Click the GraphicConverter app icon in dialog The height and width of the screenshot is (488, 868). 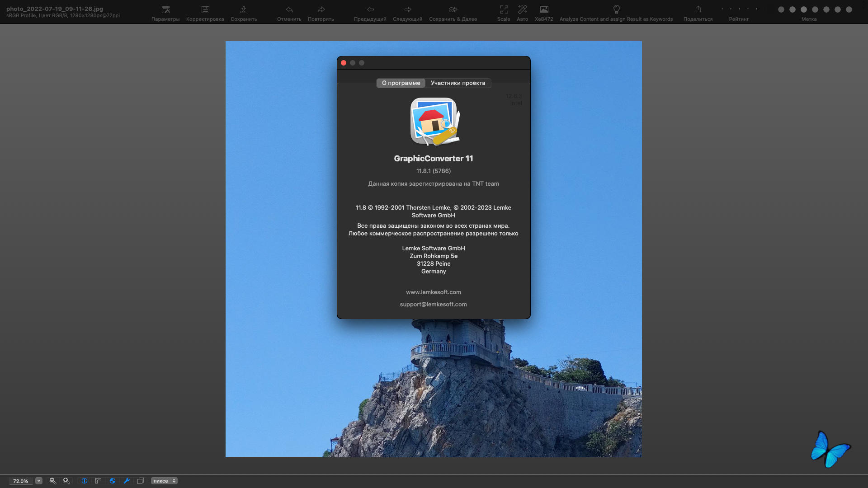tap(434, 122)
